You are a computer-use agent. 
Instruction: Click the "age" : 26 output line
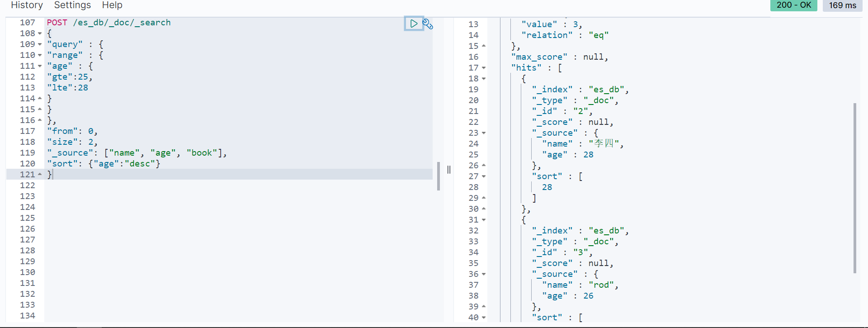click(568, 296)
